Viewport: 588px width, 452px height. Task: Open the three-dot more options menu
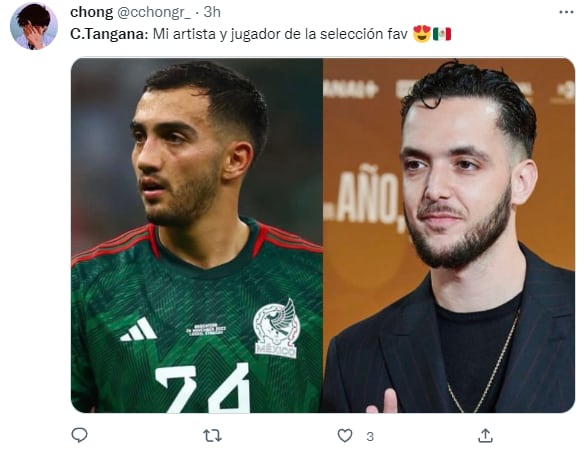click(x=566, y=12)
